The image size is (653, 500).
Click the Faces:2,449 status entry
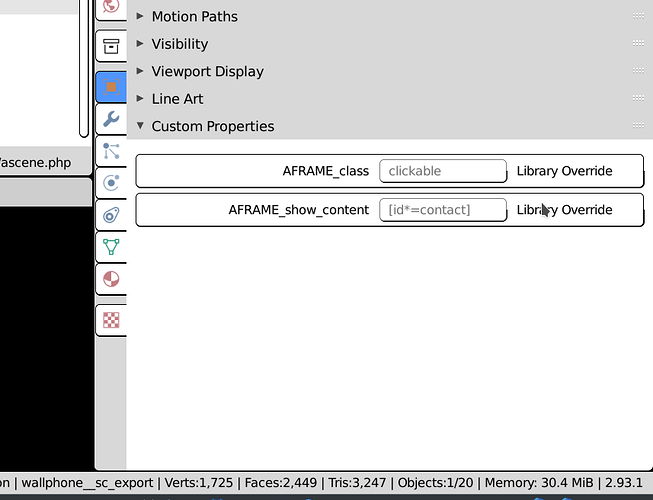click(x=281, y=483)
